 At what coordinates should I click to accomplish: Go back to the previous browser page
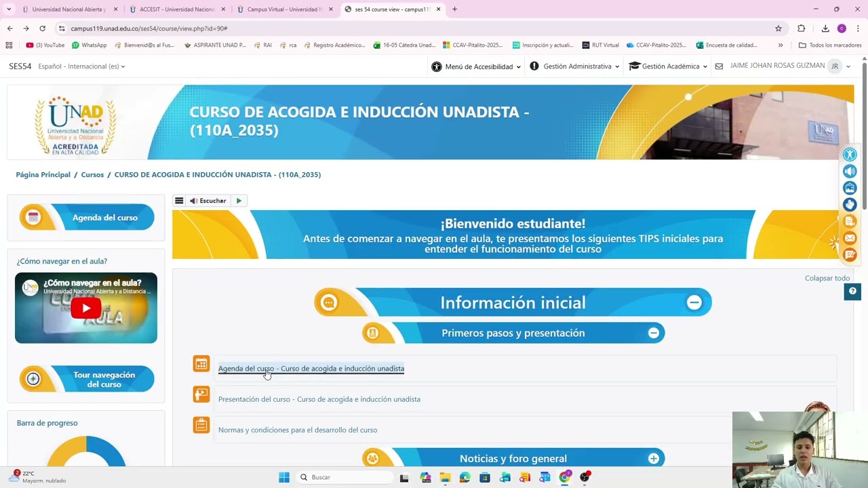tap(9, 28)
